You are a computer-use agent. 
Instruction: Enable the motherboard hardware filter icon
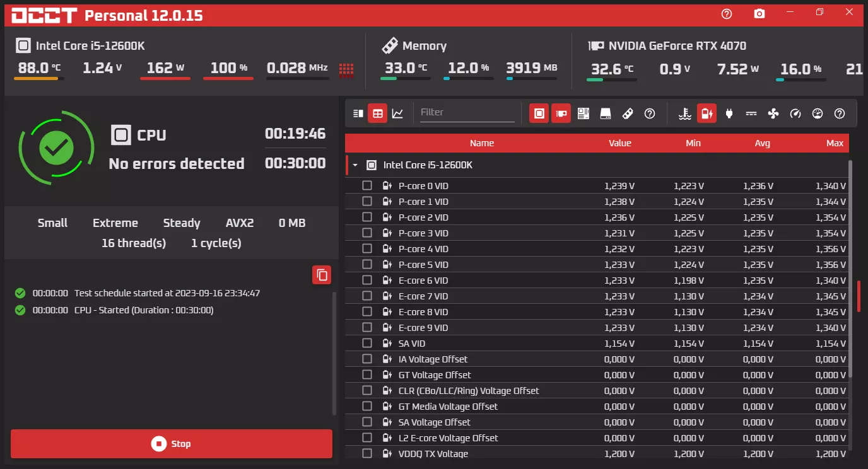pos(584,113)
